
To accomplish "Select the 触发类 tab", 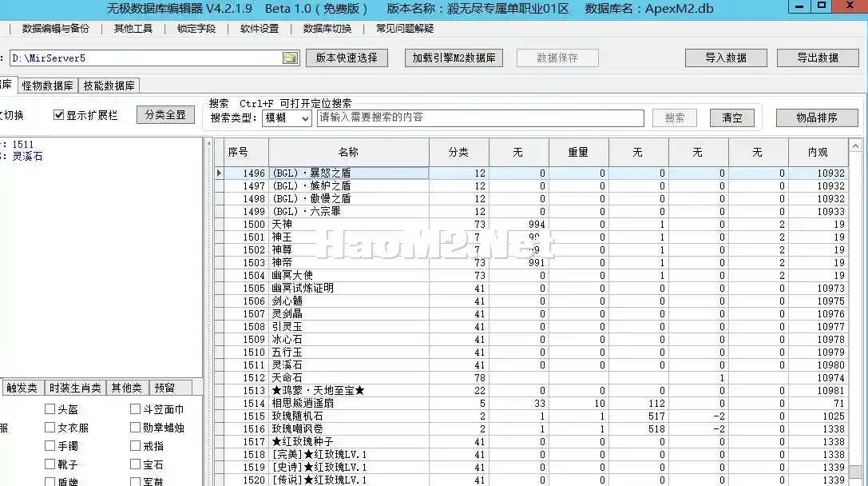I will (22, 388).
